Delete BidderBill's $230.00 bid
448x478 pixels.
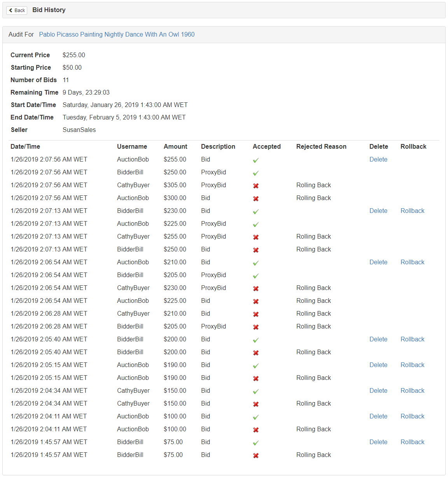pyautogui.click(x=378, y=211)
